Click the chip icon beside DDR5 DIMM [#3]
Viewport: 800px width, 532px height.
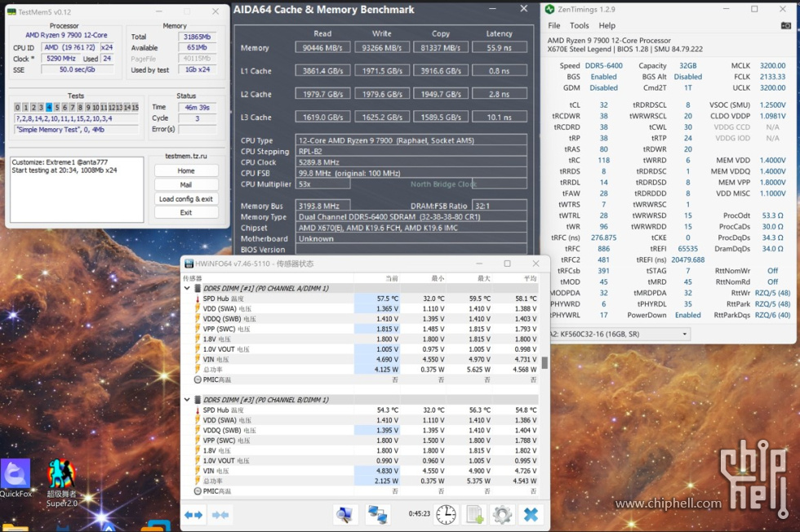click(x=198, y=400)
